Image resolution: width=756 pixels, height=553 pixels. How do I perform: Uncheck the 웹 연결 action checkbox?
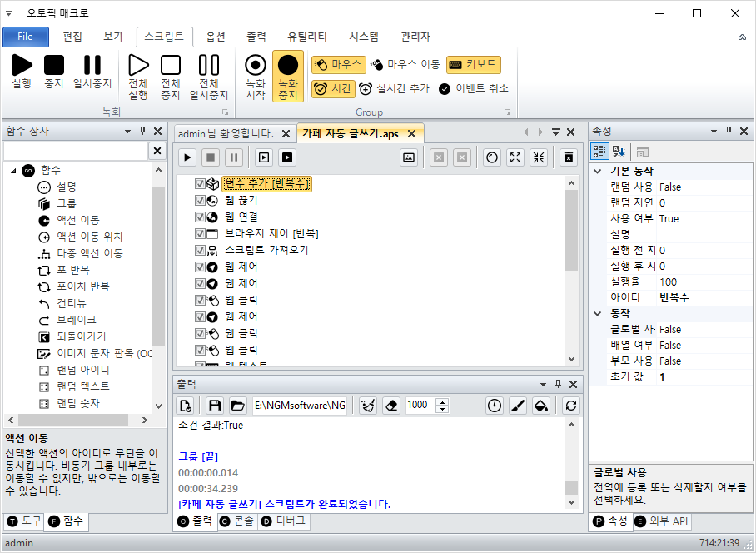200,217
